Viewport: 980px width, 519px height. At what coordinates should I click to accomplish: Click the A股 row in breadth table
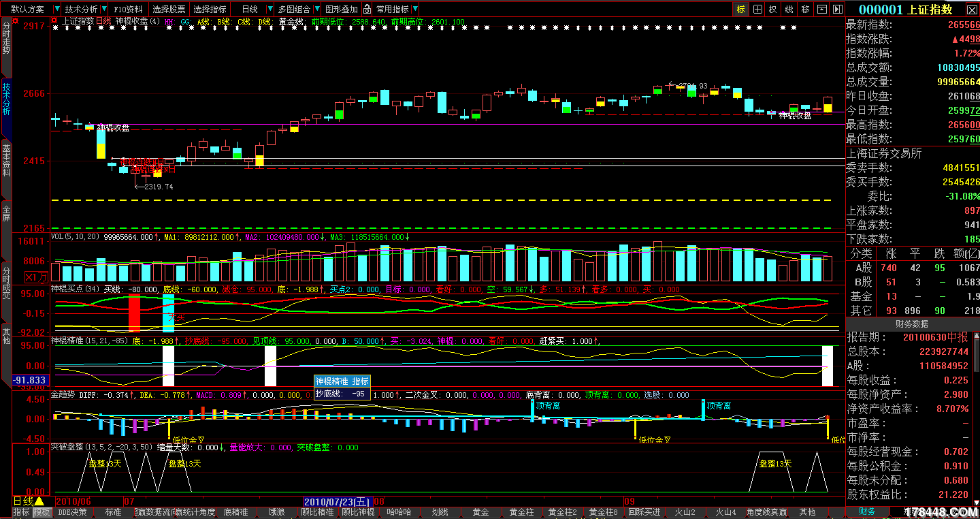click(913, 268)
